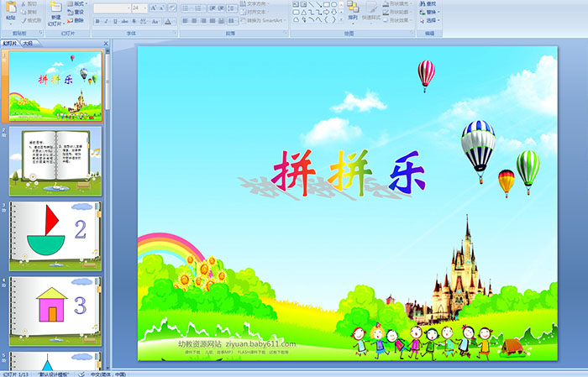Image resolution: width=588 pixels, height=377 pixels.
Task: Open the Shape Fill (形状填充) dropdown
Action: [x=396, y=3]
